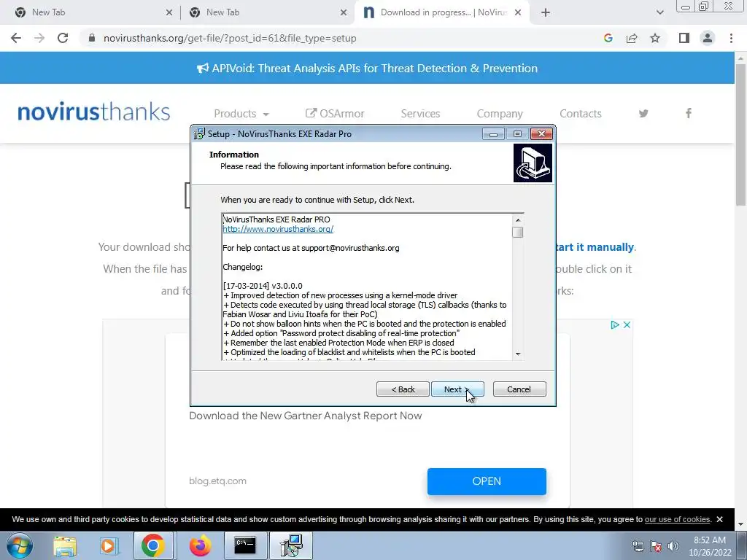Viewport: 747px width, 560px height.
Task: Click the browser Forward arrow icon
Action: (39, 38)
